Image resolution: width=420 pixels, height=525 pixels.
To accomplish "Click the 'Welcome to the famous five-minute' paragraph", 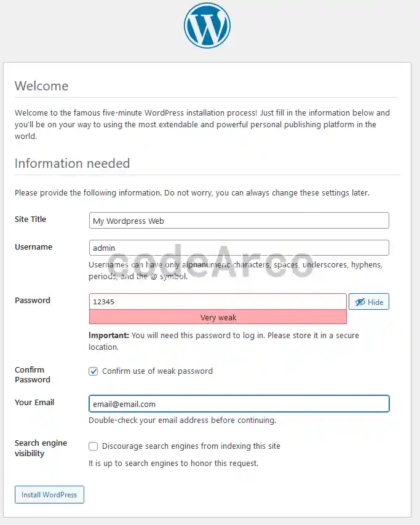I will coord(202,125).
